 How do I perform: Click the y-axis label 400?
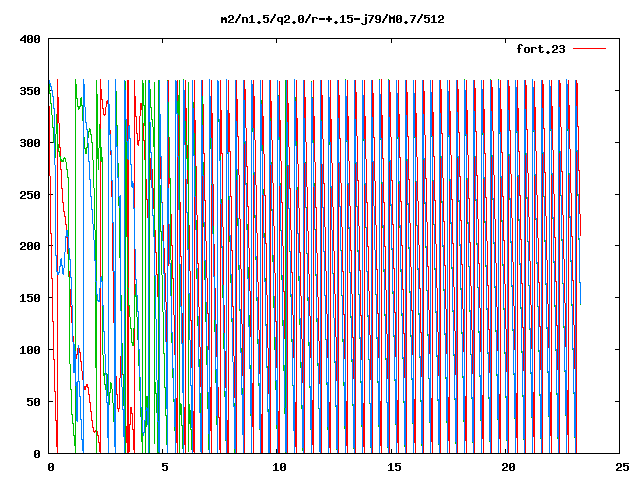(30, 39)
